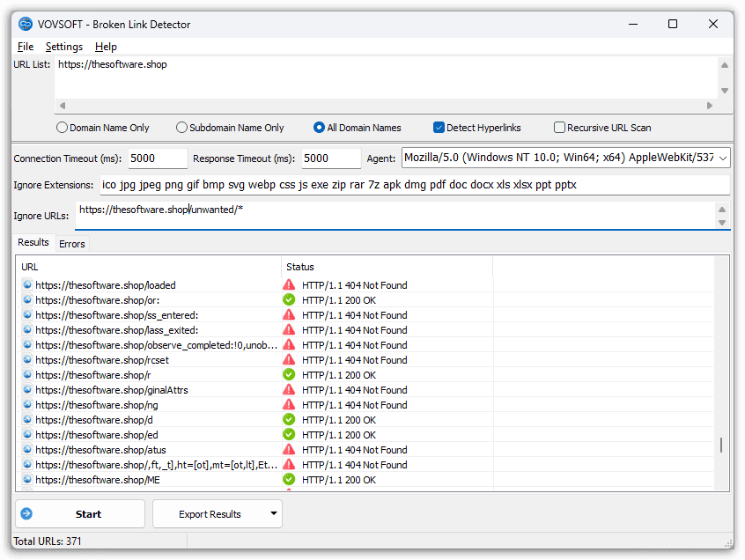This screenshot has height=560, width=745.
Task: Click red warning icon in the observe_completed row
Action: click(x=289, y=344)
